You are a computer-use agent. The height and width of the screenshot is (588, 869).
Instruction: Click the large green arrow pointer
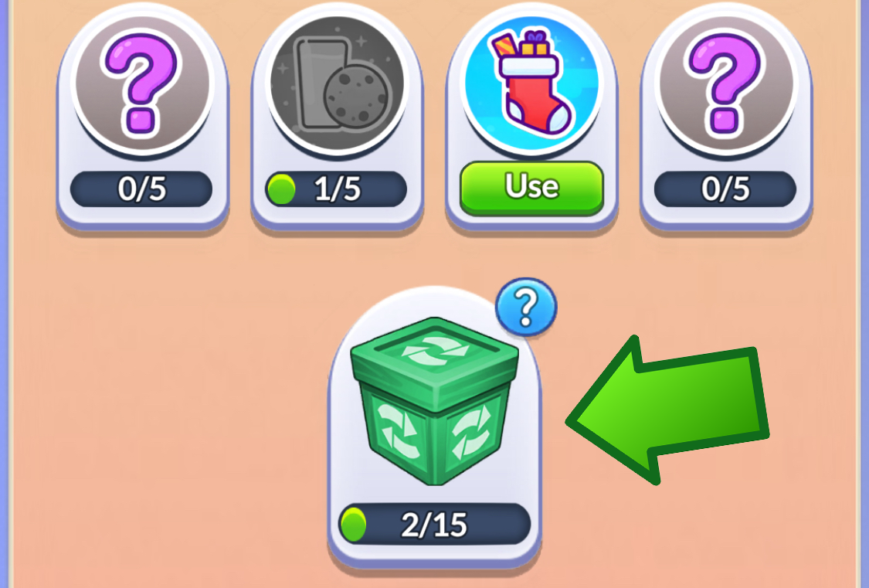(668, 410)
